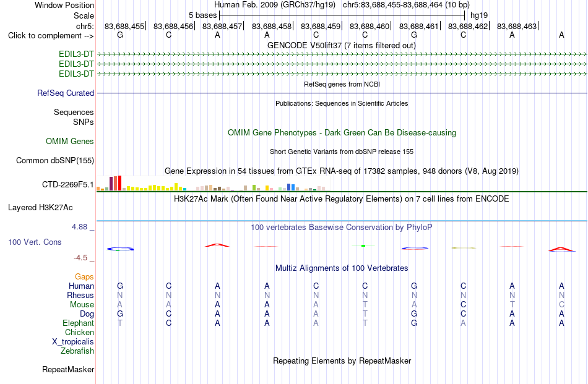This screenshot has height=384, width=588.
Task: Select the 'OMIM Genes' track label
Action: tap(70, 141)
